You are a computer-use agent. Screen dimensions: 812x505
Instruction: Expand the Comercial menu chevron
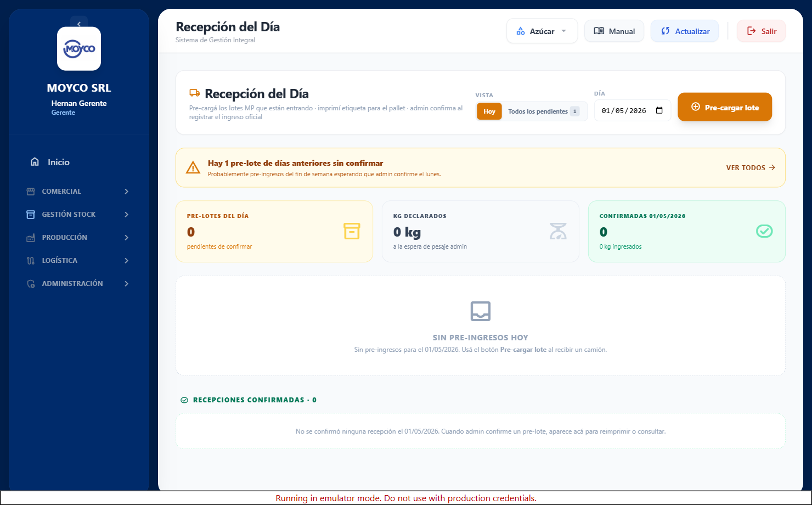(x=126, y=192)
